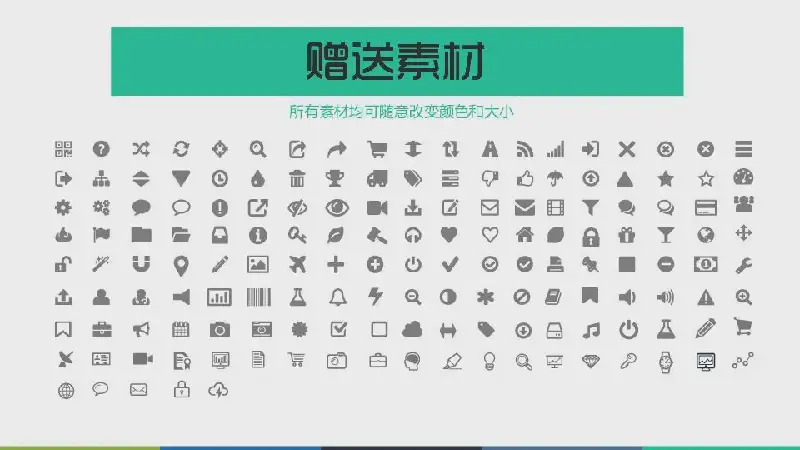
Task: Click the cloud with lightning icon
Action: [x=218, y=390]
